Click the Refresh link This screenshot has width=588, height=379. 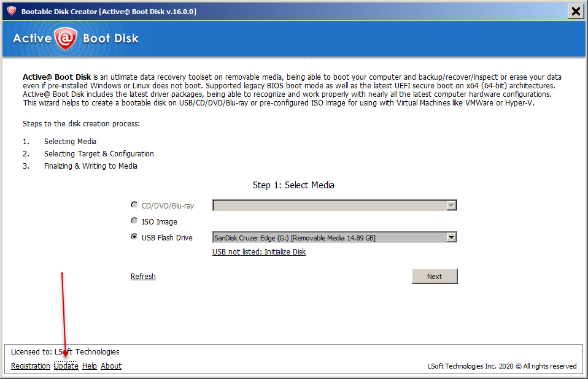click(x=143, y=277)
